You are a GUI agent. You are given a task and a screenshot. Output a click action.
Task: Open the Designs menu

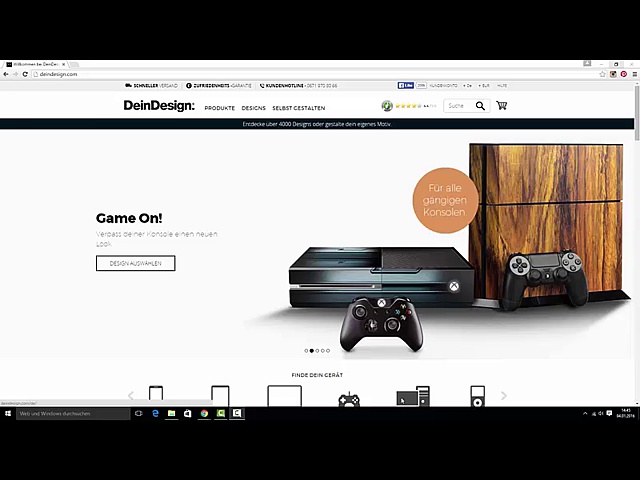click(253, 108)
